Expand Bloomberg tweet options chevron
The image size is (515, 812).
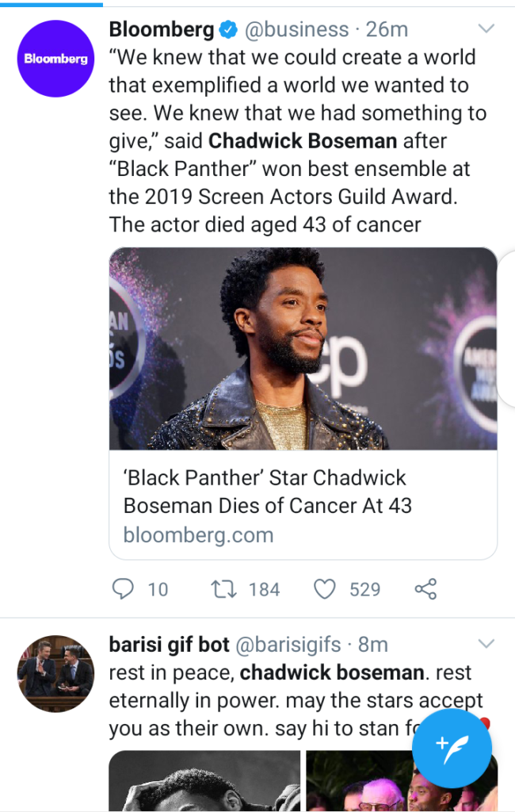click(486, 29)
